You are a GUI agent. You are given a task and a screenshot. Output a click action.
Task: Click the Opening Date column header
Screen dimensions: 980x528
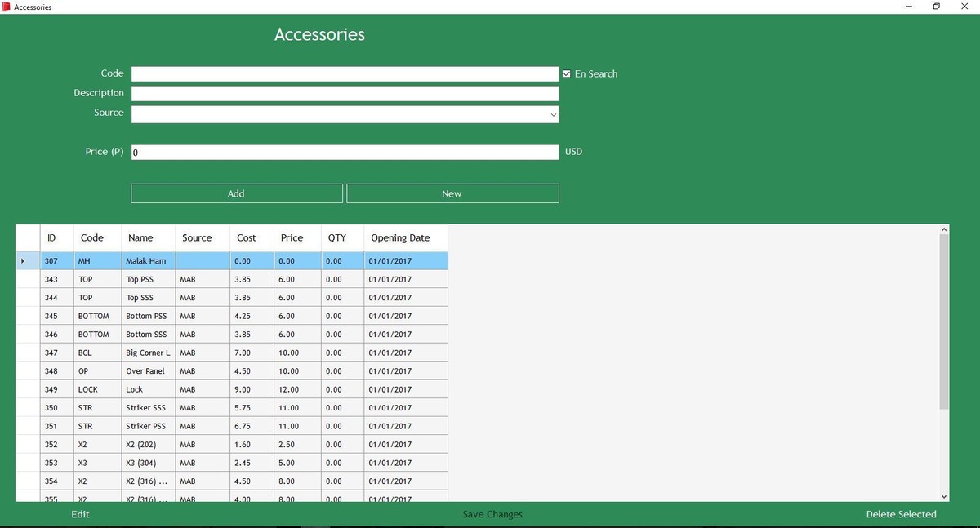(400, 237)
